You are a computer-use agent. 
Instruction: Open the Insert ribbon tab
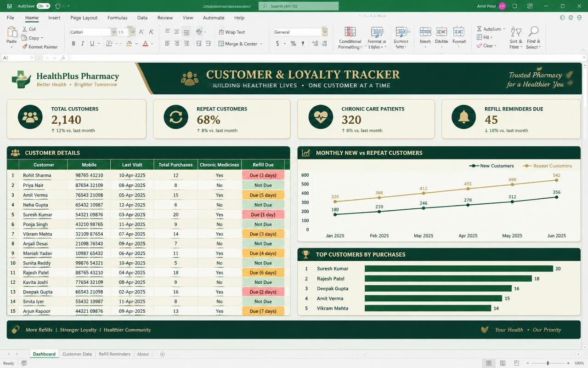54,18
